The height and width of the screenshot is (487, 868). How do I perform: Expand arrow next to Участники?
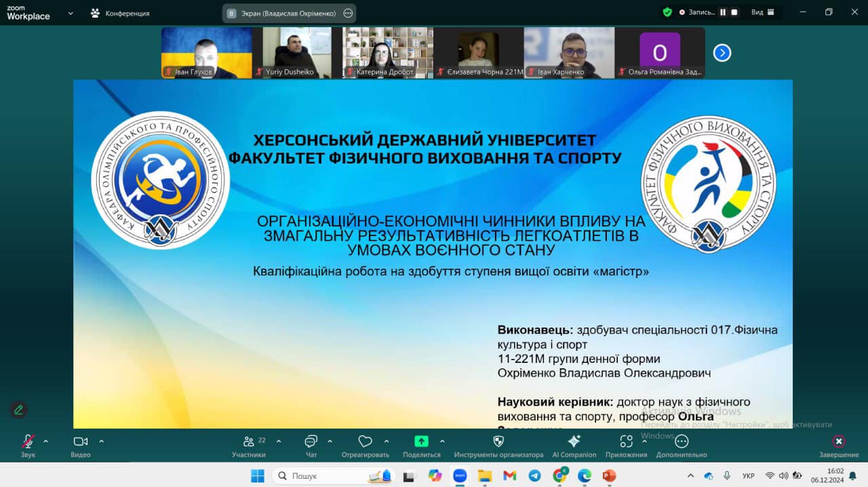[279, 441]
